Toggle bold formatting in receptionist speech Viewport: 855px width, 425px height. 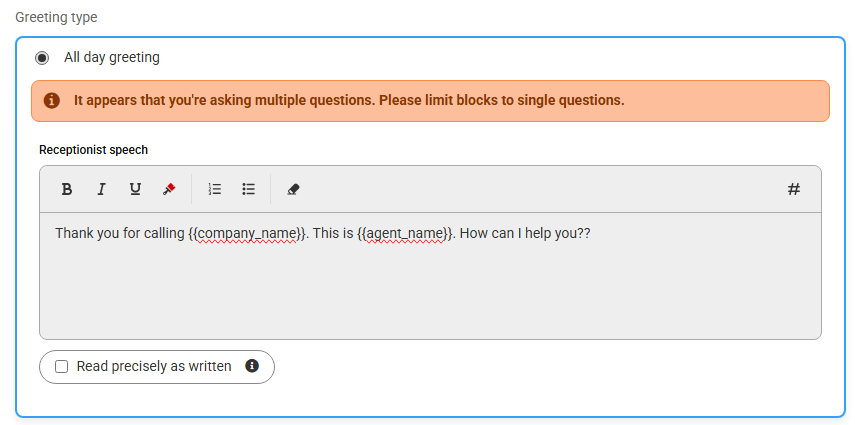coord(67,189)
